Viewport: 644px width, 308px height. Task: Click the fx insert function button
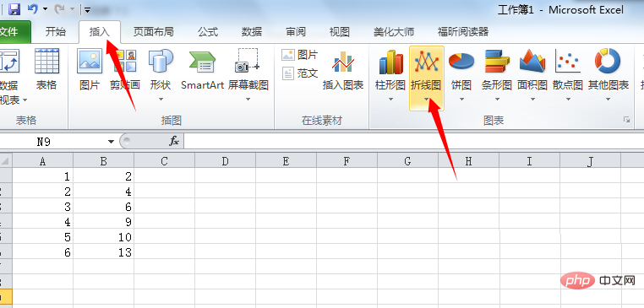point(174,142)
